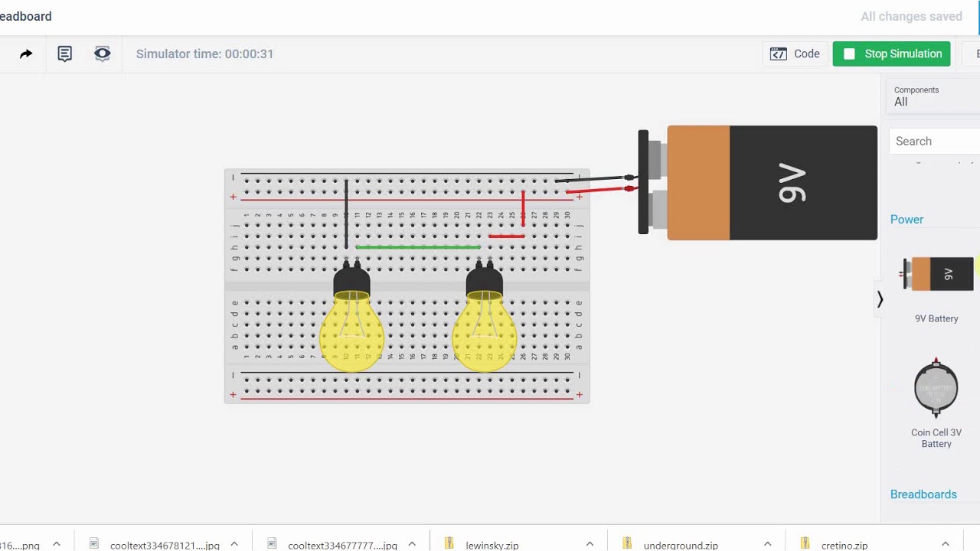Focus the component Search field

[934, 141]
